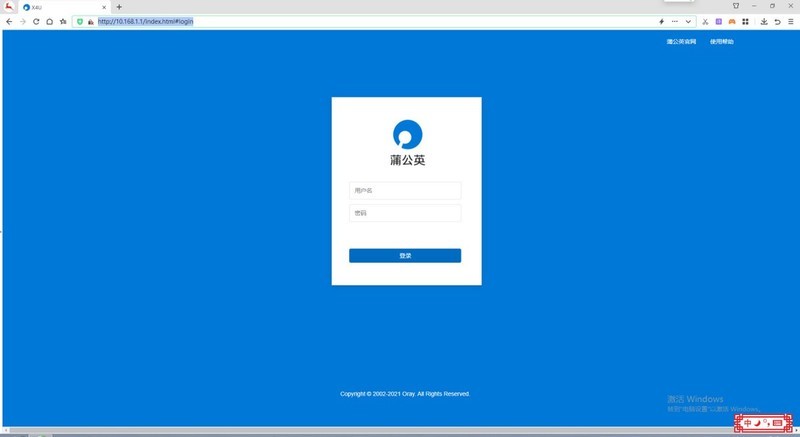The height and width of the screenshot is (437, 800).
Task: Close the X4U tab
Action: click(x=104, y=7)
